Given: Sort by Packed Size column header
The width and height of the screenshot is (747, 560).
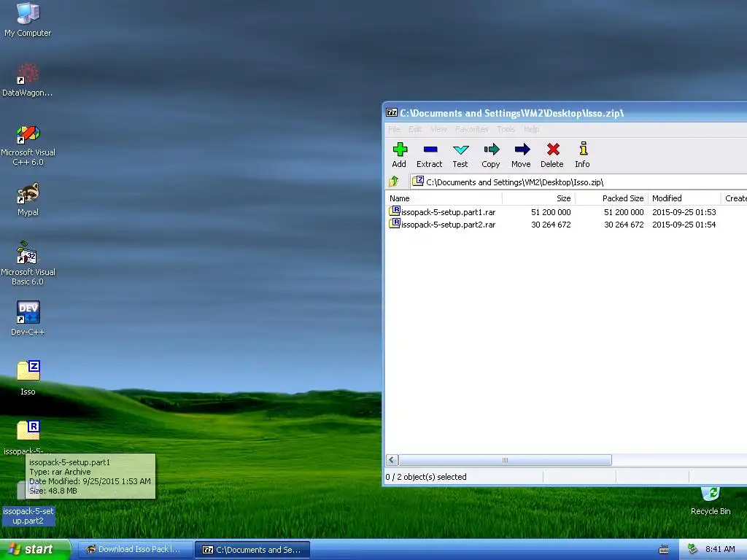Looking at the screenshot, I should pyautogui.click(x=611, y=198).
